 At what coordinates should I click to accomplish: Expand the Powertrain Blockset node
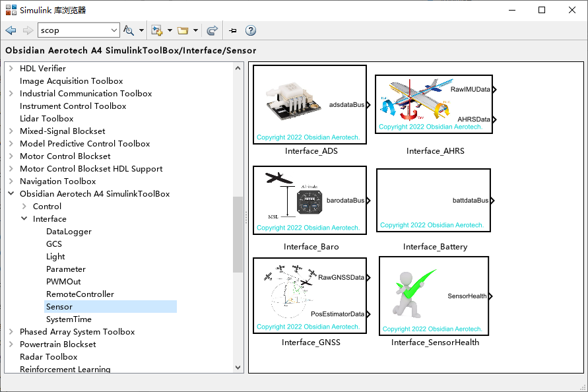click(x=11, y=344)
